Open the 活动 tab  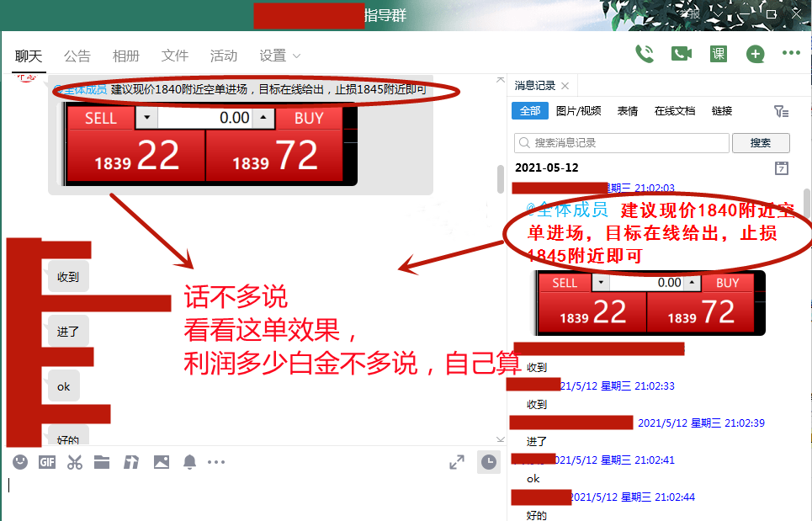[224, 56]
